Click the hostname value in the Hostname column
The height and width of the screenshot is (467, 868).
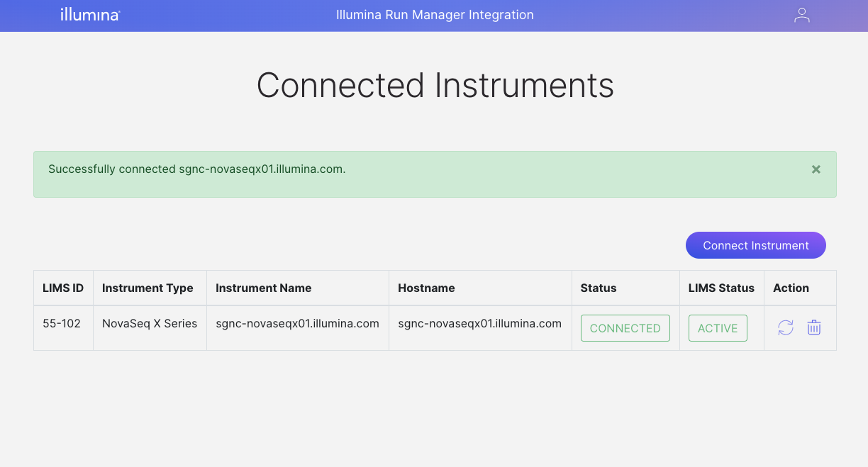click(479, 324)
